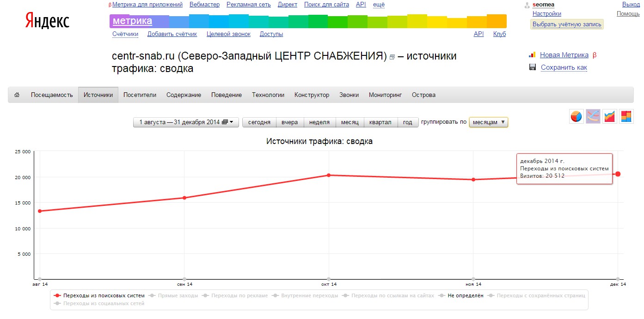Viewport: 644px width, 319px height.
Task: Toggle 'Внутренние переходы' series in legend
Action: [x=305, y=295]
